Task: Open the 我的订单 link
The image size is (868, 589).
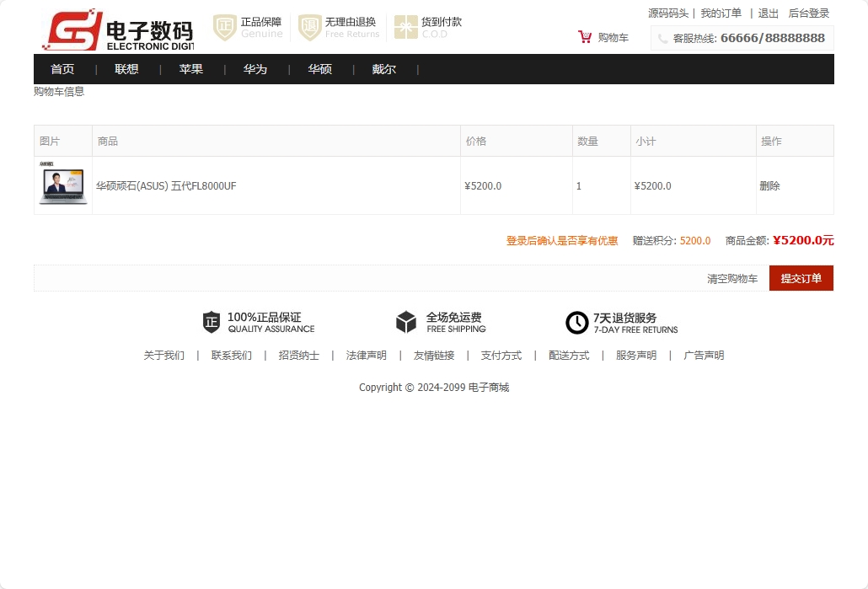Action: pyautogui.click(x=721, y=13)
